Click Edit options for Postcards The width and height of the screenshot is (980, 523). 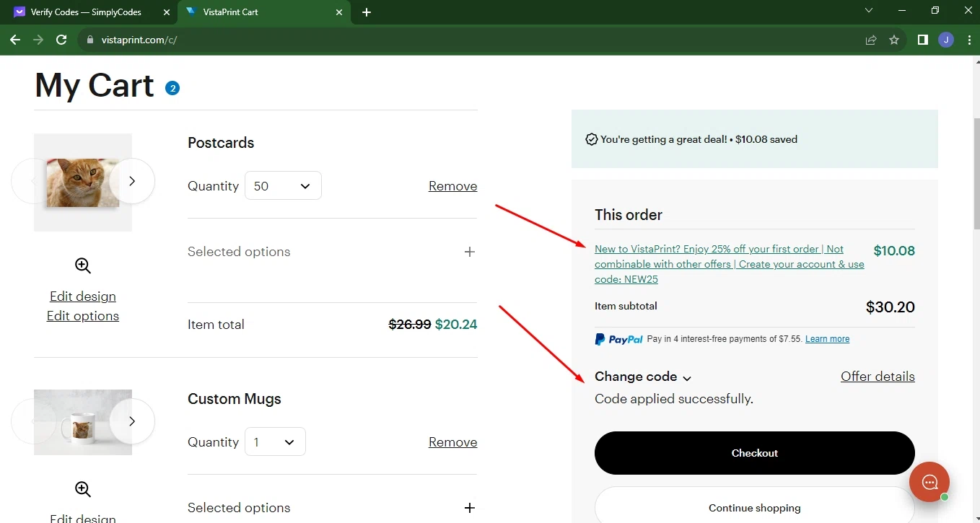point(83,316)
